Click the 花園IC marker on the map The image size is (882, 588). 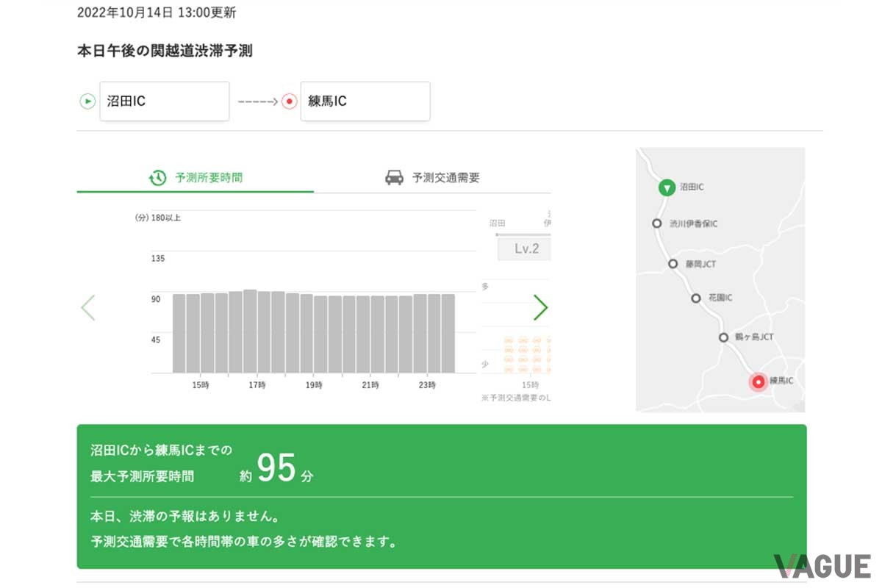pos(695,298)
